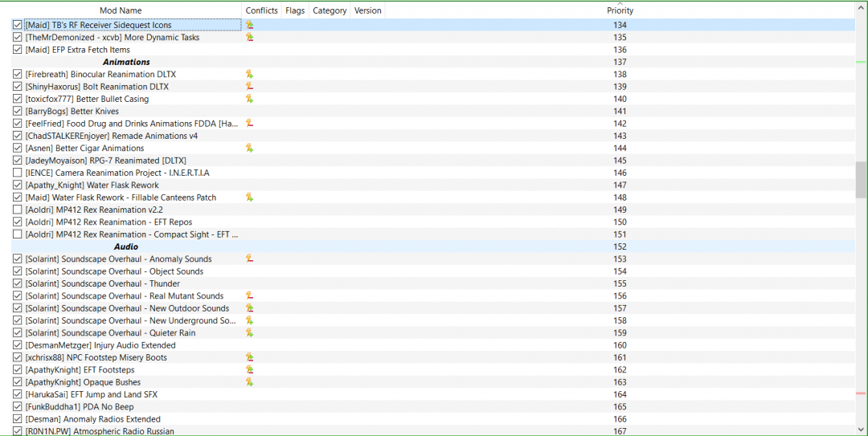868x436 pixels.
Task: Click conflict icon for NPC Footstep Misery Boots
Action: (x=250, y=357)
